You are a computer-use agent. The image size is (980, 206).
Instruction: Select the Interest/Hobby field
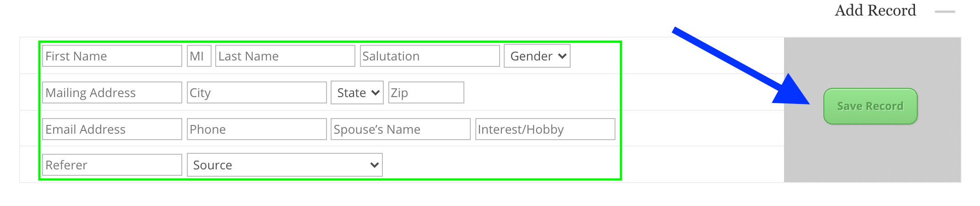545,129
